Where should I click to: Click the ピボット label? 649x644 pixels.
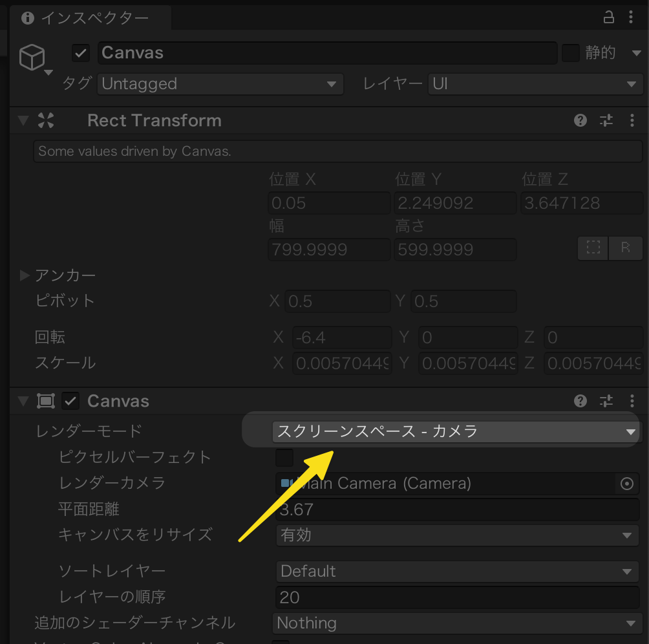pos(65,301)
